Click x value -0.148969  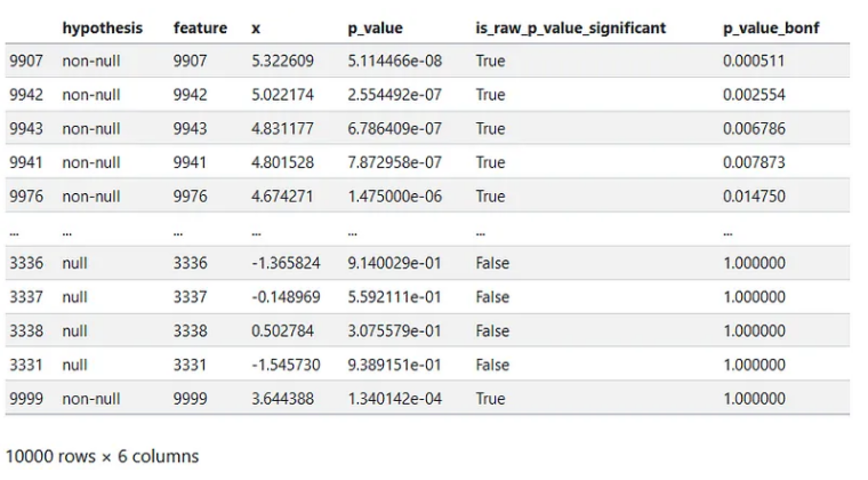286,297
